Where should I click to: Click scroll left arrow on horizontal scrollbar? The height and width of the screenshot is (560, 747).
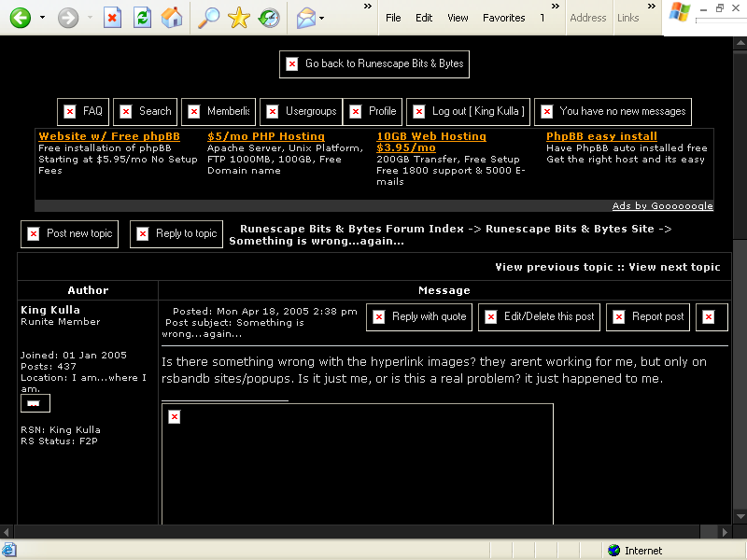point(7,532)
